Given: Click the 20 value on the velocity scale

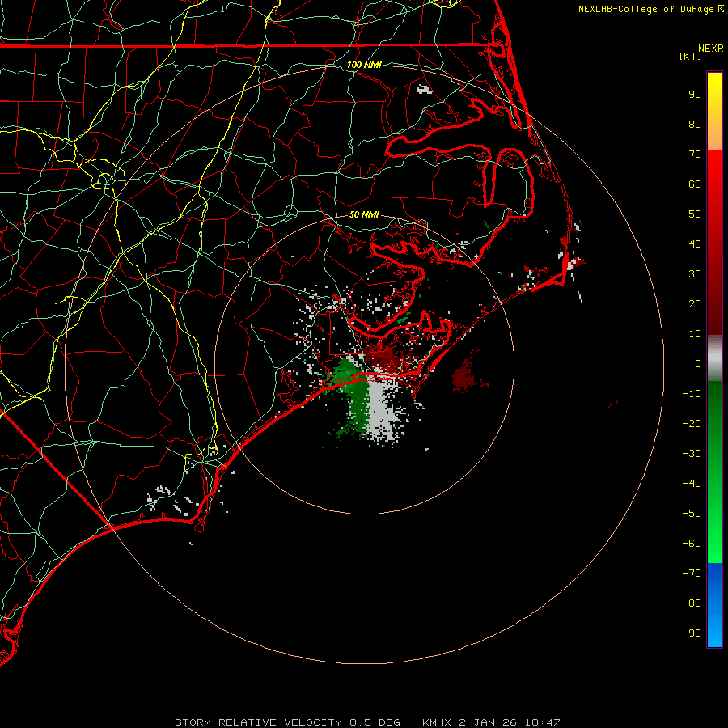Looking at the screenshot, I should point(695,303).
